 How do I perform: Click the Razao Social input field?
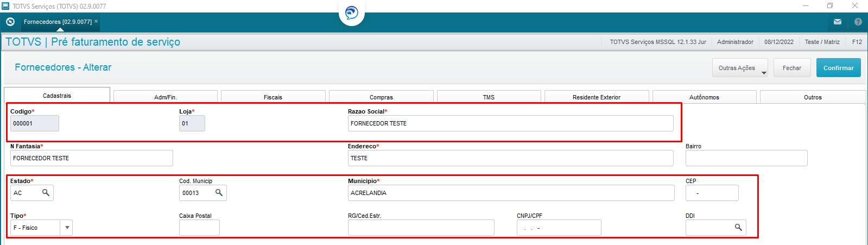511,123
